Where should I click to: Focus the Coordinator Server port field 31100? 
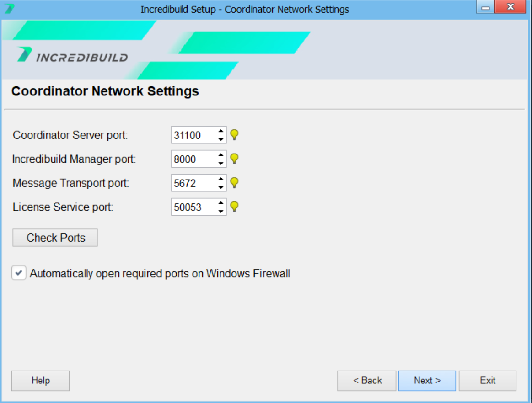193,135
